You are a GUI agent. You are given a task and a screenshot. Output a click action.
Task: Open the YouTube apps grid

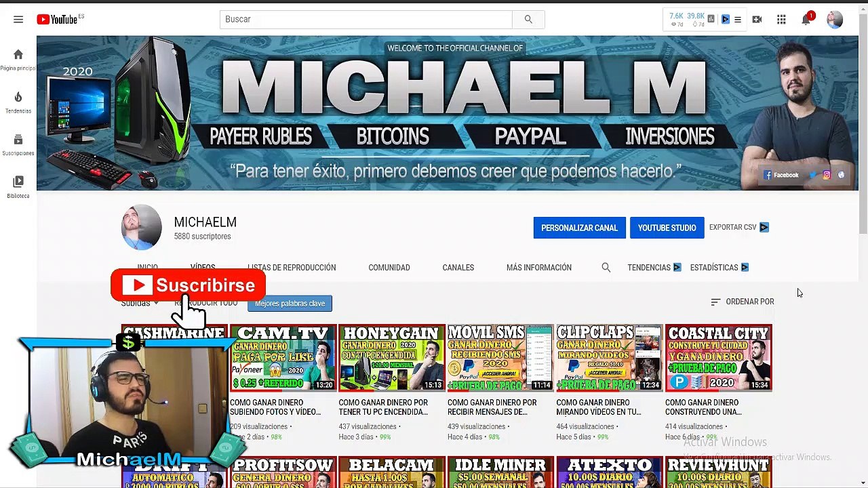click(x=781, y=20)
